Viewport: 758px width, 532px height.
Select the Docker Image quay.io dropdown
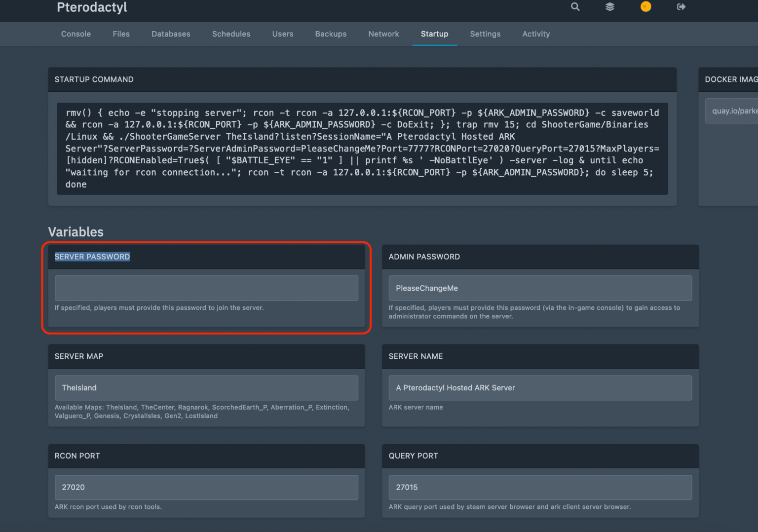point(733,111)
